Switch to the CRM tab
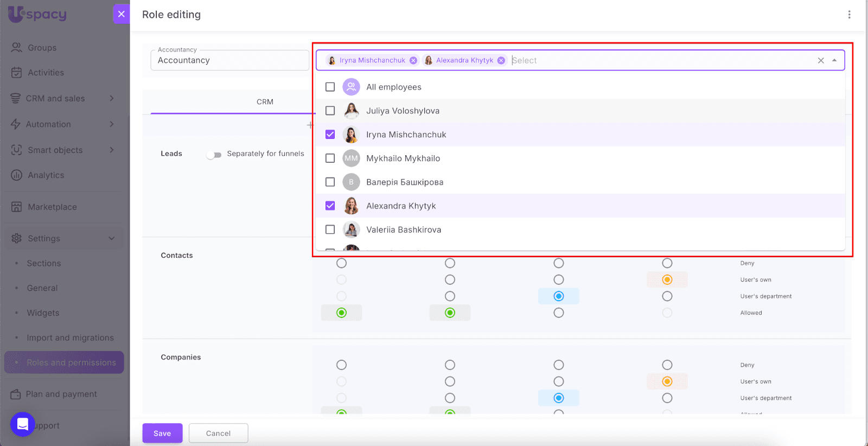The height and width of the screenshot is (446, 868). tap(265, 102)
